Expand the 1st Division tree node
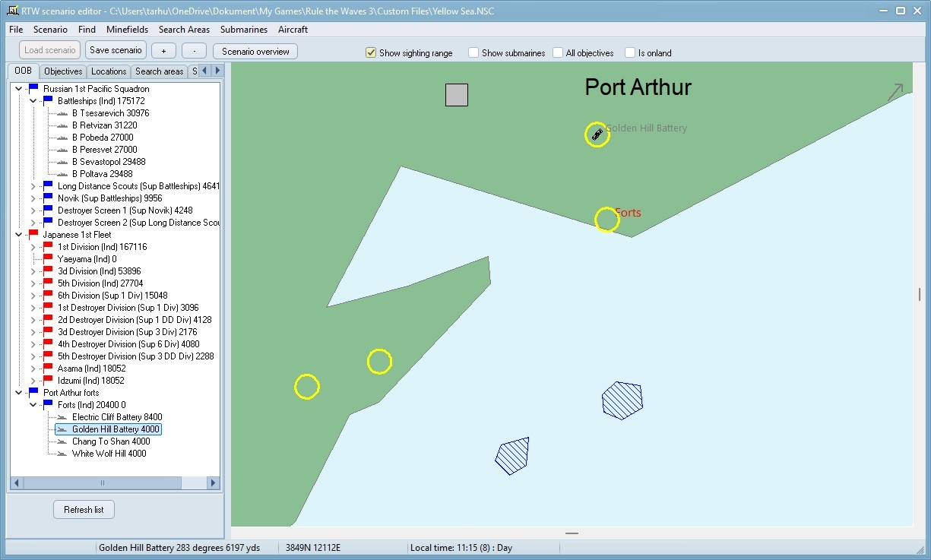 click(33, 247)
